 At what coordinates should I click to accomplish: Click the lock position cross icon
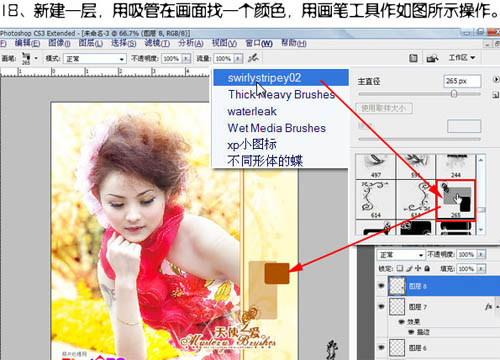click(x=418, y=268)
